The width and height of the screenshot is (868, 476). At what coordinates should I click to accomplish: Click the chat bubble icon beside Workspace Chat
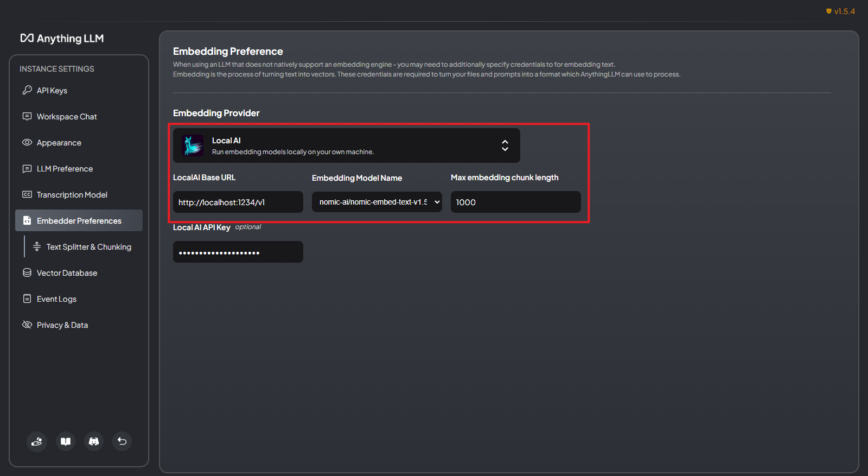coord(27,116)
